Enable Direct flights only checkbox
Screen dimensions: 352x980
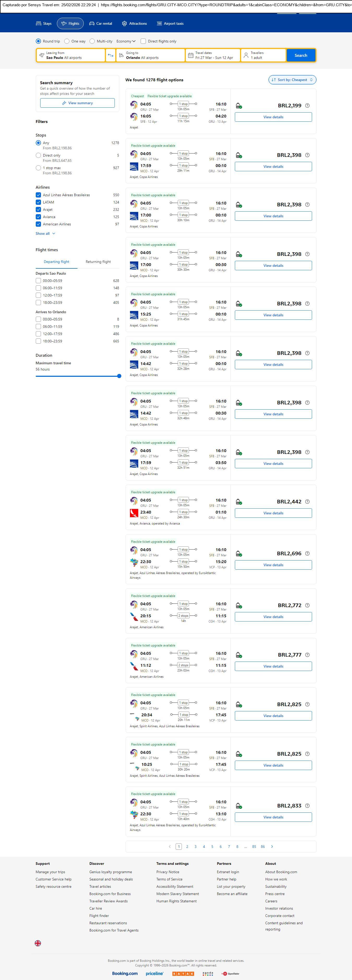(143, 41)
